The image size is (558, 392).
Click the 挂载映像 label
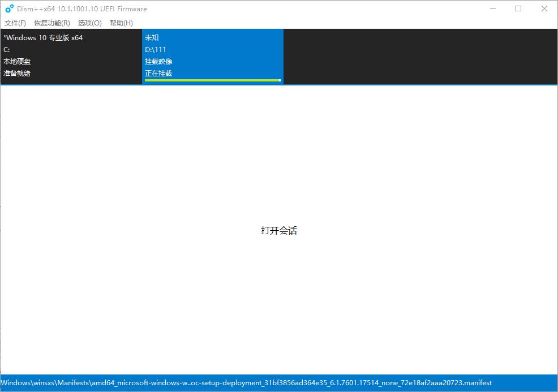tap(158, 61)
